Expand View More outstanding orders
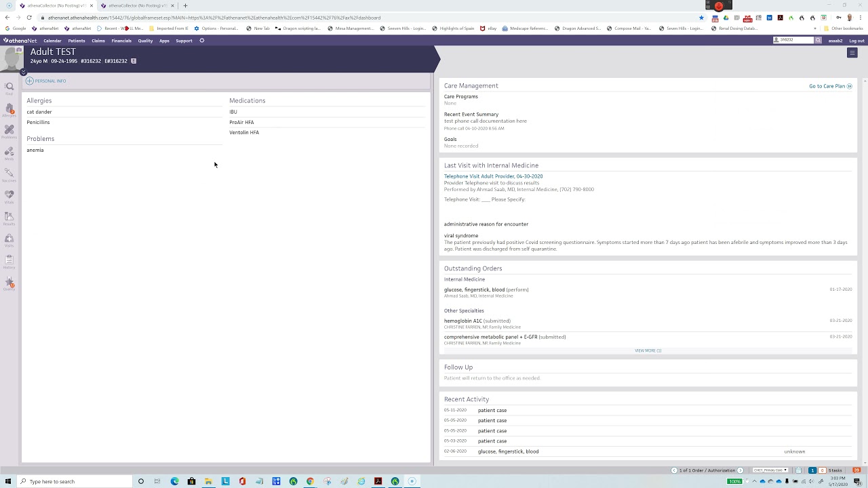Viewport: 868px width, 488px height. click(648, 350)
